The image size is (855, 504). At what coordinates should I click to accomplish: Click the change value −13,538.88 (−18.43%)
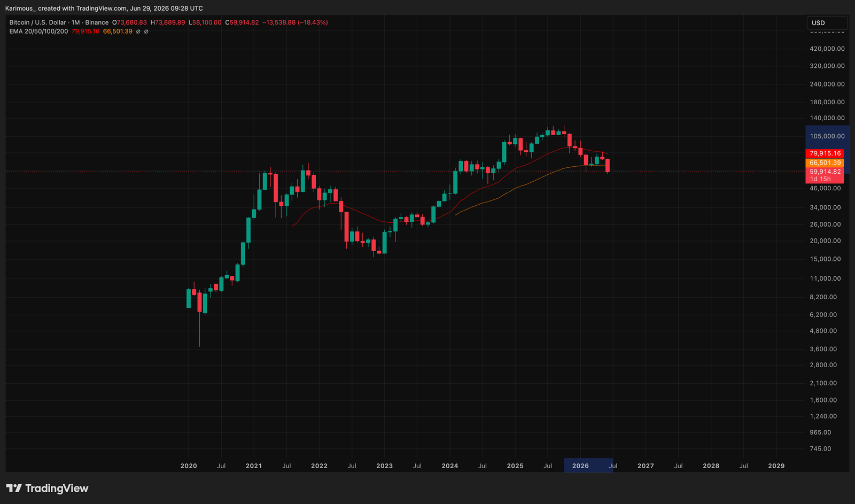pyautogui.click(x=295, y=22)
